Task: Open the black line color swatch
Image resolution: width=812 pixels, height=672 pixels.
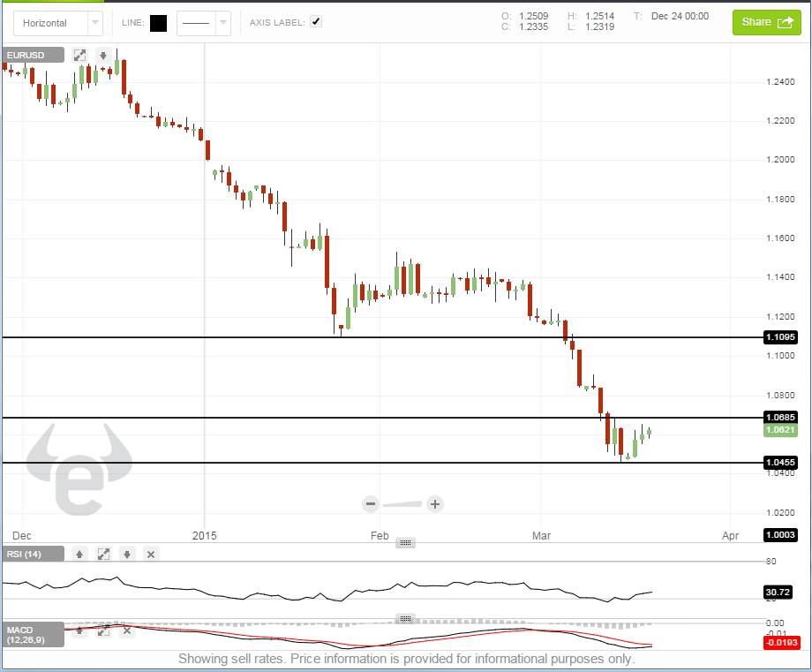Action: click(x=159, y=23)
